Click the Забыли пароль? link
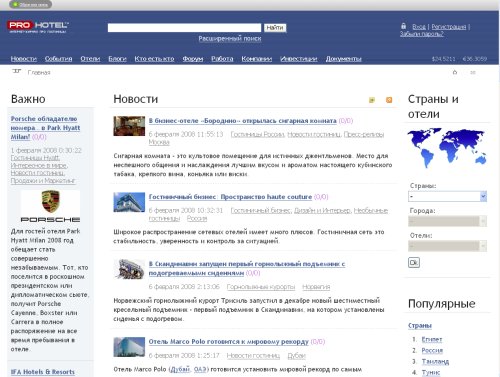The height and width of the screenshot is (377, 500). (422, 34)
